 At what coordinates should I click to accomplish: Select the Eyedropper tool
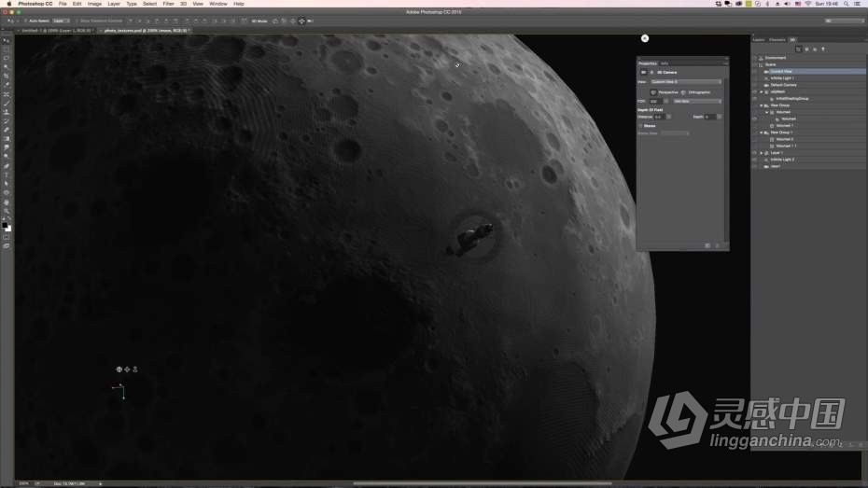tap(7, 84)
